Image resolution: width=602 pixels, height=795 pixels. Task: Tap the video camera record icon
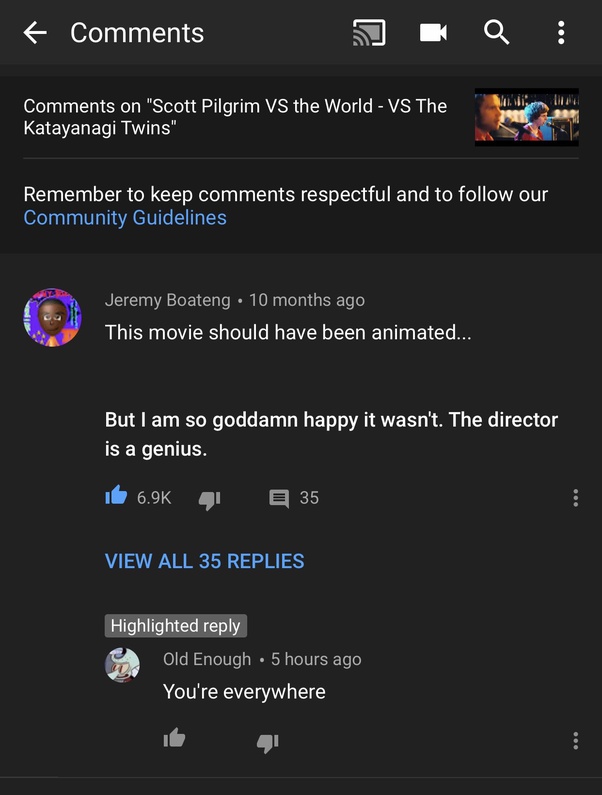[x=433, y=33]
